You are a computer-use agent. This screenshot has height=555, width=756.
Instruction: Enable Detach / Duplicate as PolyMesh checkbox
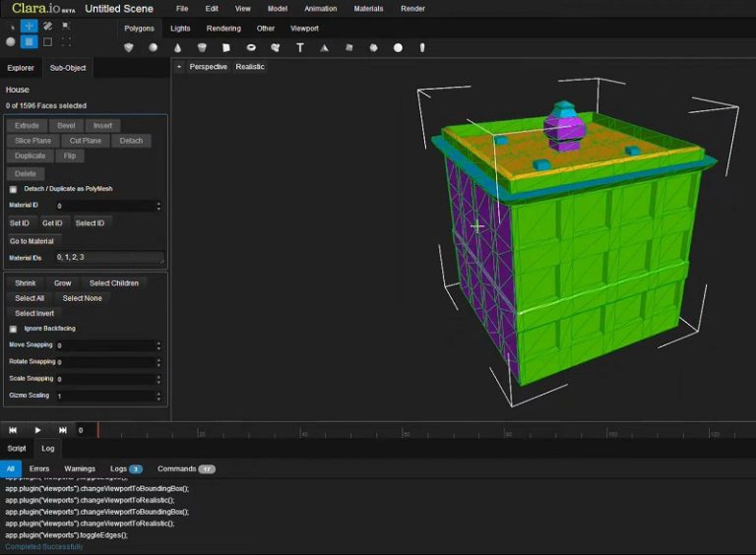pos(14,189)
